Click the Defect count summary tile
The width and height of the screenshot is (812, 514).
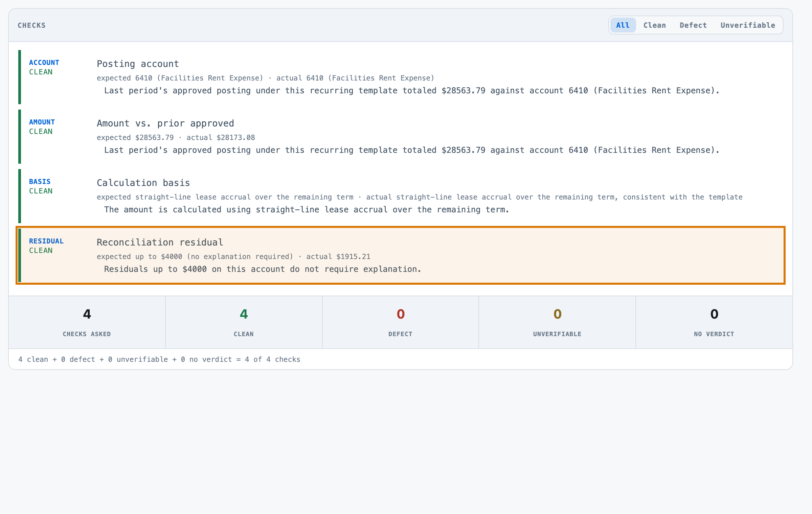401,322
